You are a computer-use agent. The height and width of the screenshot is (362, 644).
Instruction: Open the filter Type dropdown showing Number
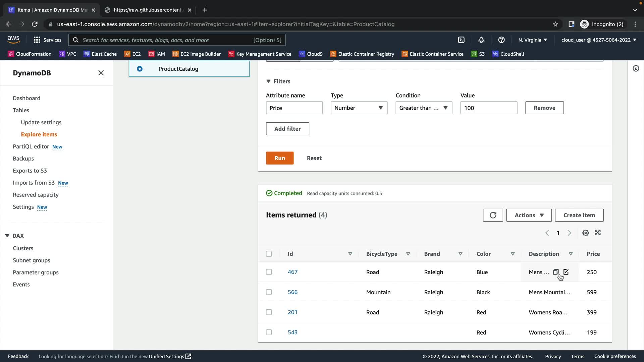point(359,108)
